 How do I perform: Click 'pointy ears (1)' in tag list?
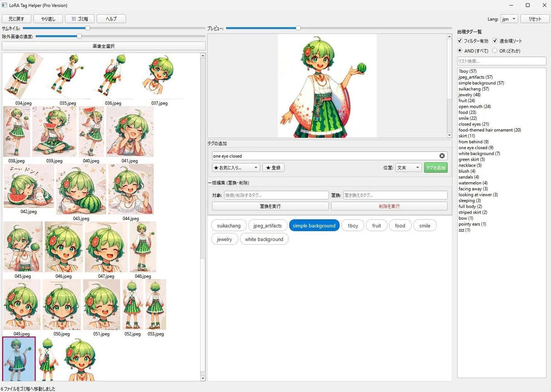[x=472, y=224]
